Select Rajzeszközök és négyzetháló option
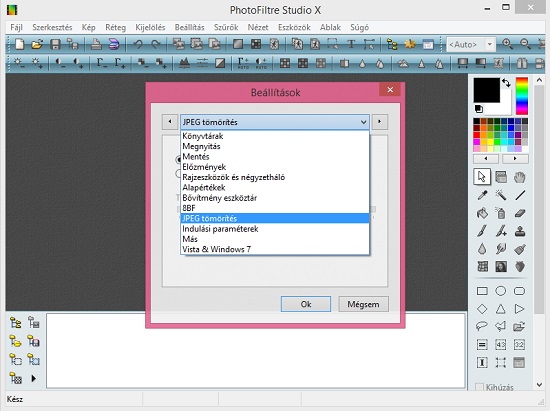 [275, 177]
